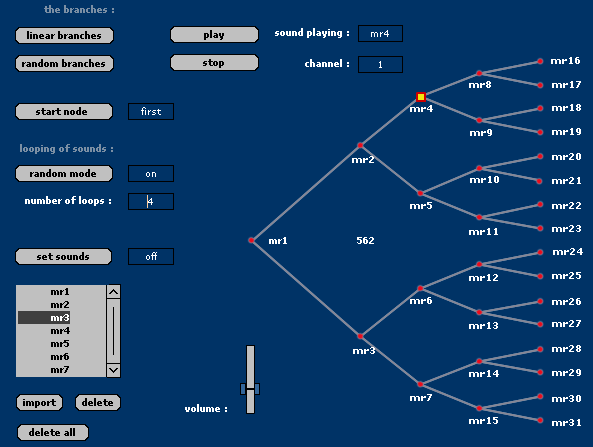The image size is (593, 447).
Task: Click the mr12 node dot
Action: 479,264
